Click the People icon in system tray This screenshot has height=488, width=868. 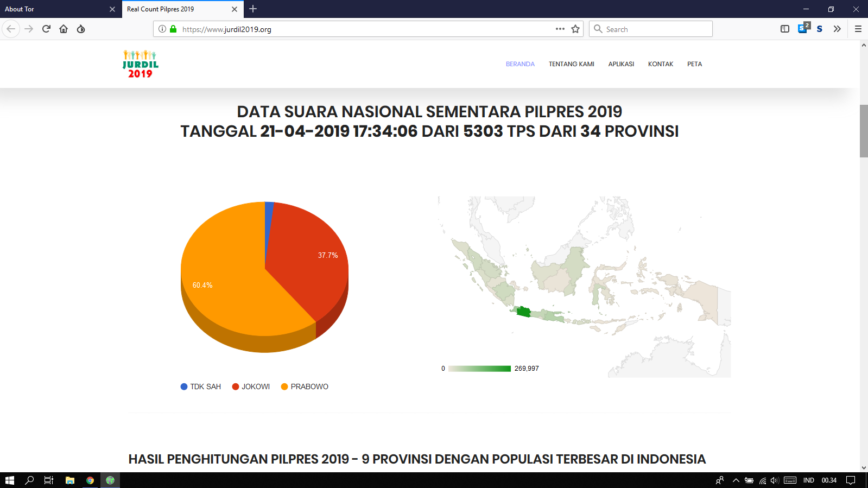point(720,480)
